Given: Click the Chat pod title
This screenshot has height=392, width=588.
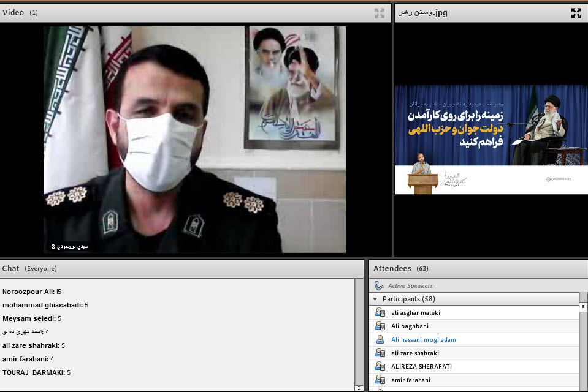Looking at the screenshot, I should [x=10, y=269].
